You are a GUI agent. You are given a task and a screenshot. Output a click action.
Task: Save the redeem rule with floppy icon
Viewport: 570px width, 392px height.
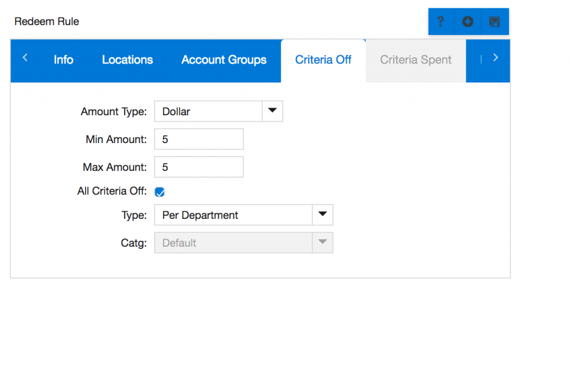click(x=494, y=22)
